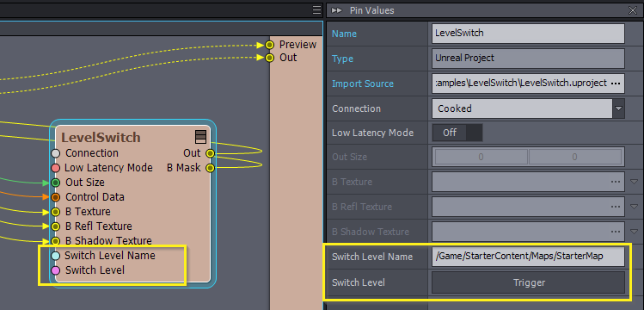Click the Low Latency Mode pin on node
Screen dimensions: 644x310
pos(56,168)
